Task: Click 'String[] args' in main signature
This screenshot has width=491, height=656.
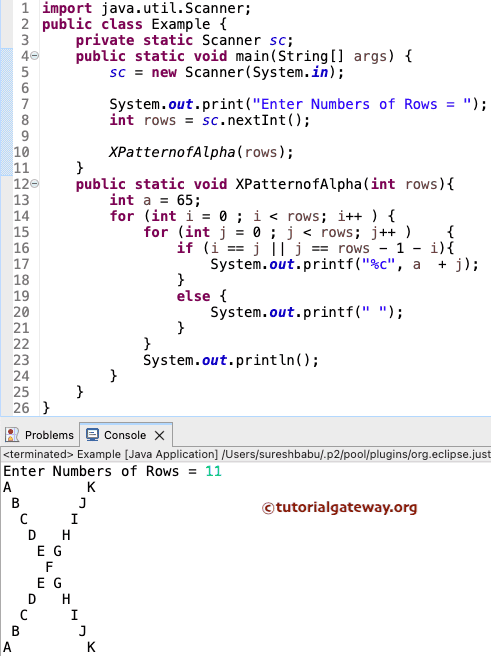Action: (x=332, y=56)
